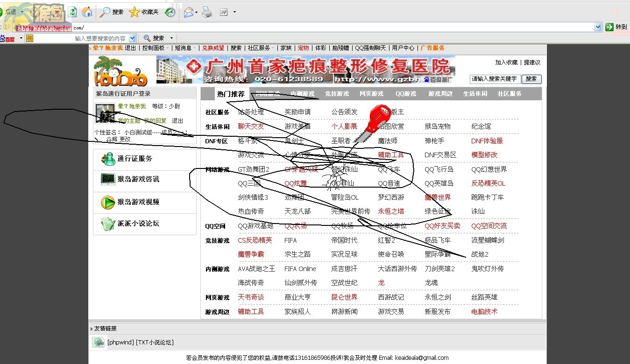Open the DNF体验服 forum link
Image resolution: width=630 pixels, height=364 pixels.
(x=487, y=141)
